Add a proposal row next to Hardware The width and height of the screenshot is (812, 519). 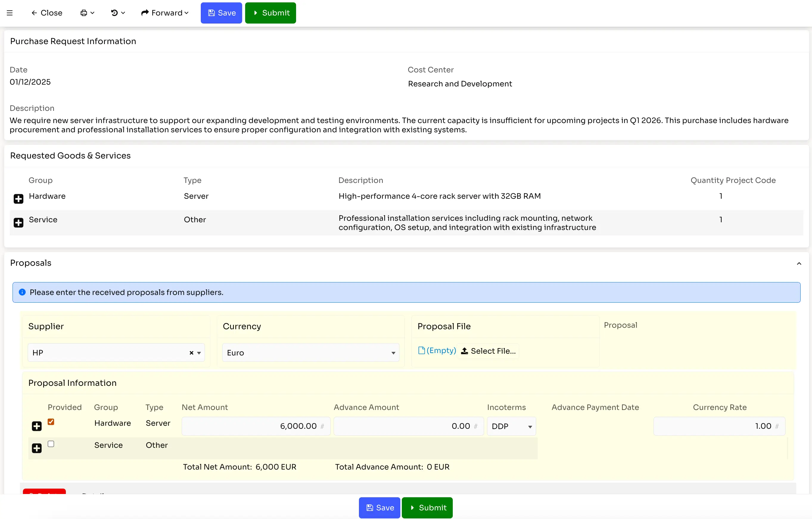click(x=36, y=426)
